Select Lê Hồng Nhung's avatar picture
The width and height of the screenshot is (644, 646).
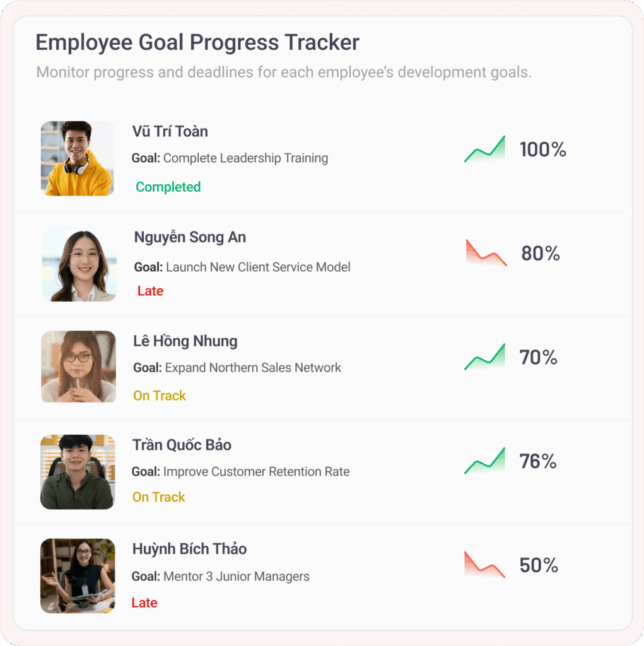(78, 367)
